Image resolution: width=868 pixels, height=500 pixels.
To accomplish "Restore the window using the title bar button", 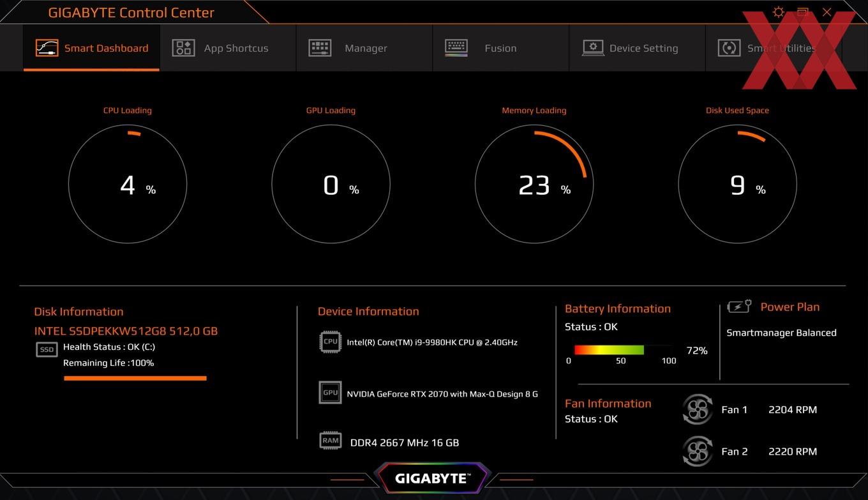I will pyautogui.click(x=802, y=12).
